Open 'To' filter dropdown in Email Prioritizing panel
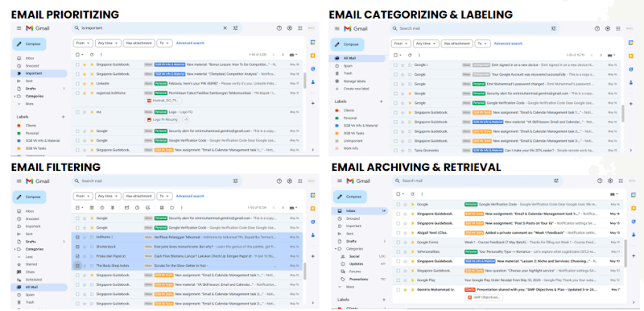 click(x=165, y=43)
